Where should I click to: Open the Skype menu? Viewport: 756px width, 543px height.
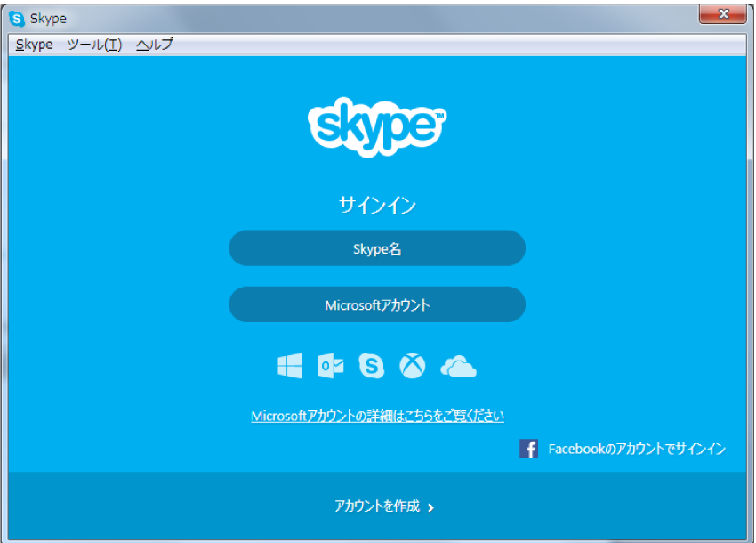(x=34, y=45)
